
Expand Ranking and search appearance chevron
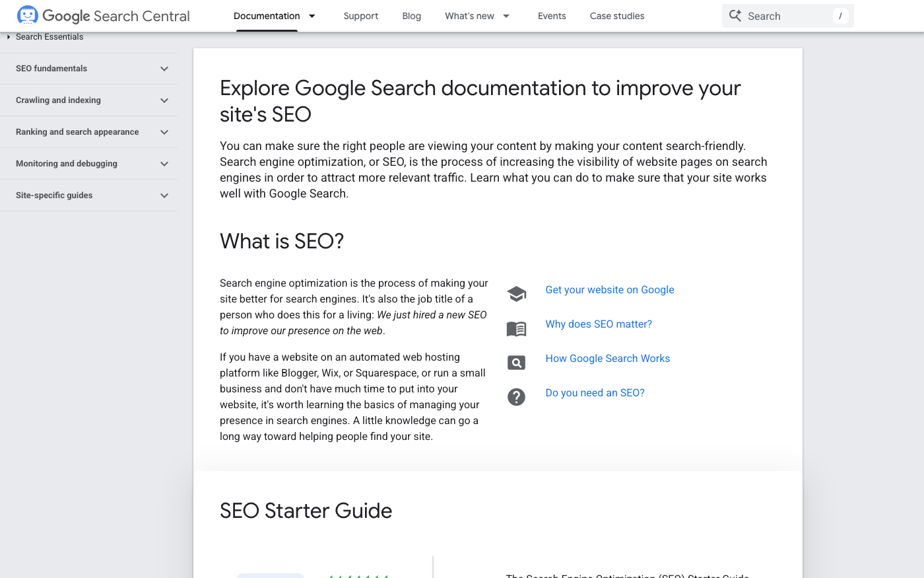tap(164, 132)
